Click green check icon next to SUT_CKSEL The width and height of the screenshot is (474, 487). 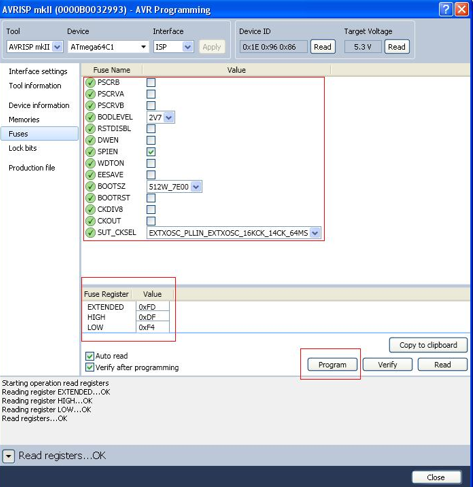tap(90, 232)
